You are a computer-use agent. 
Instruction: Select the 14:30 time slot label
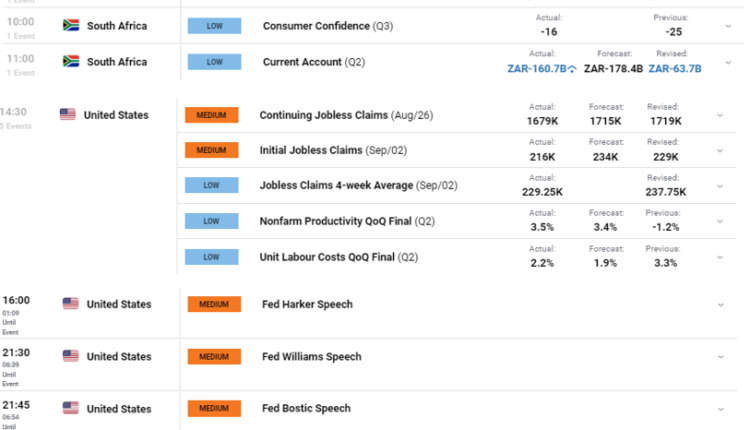(x=15, y=112)
